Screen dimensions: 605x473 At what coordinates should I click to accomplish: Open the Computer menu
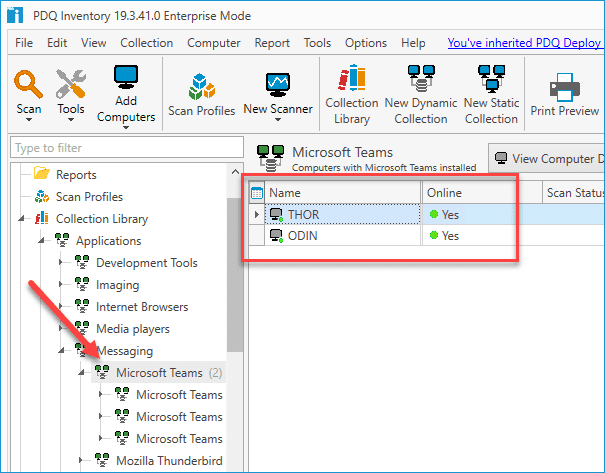(214, 43)
